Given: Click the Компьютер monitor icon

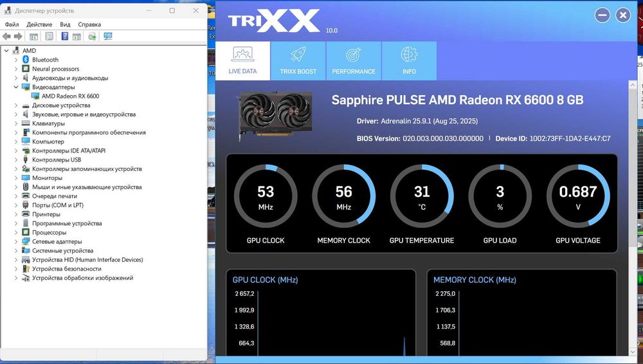Looking at the screenshot, I should pyautogui.click(x=26, y=141).
